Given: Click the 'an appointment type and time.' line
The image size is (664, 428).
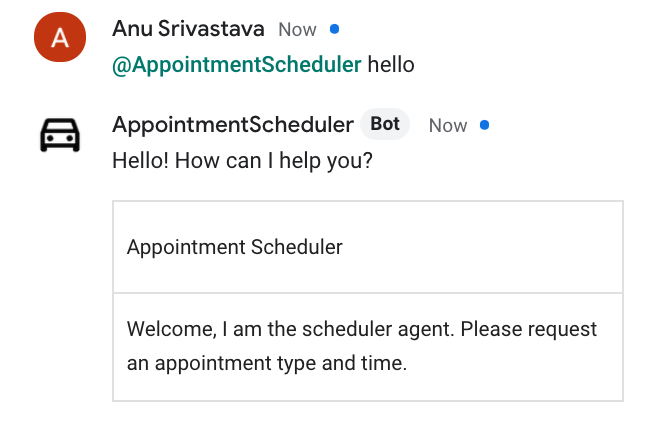Looking at the screenshot, I should (267, 363).
